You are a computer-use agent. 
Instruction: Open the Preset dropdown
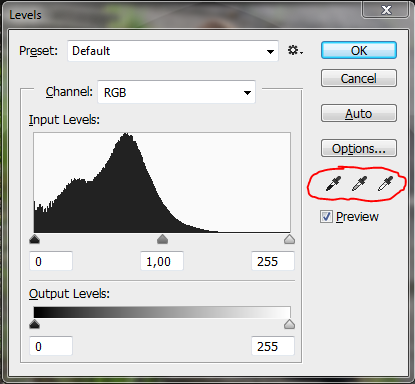pos(173,51)
